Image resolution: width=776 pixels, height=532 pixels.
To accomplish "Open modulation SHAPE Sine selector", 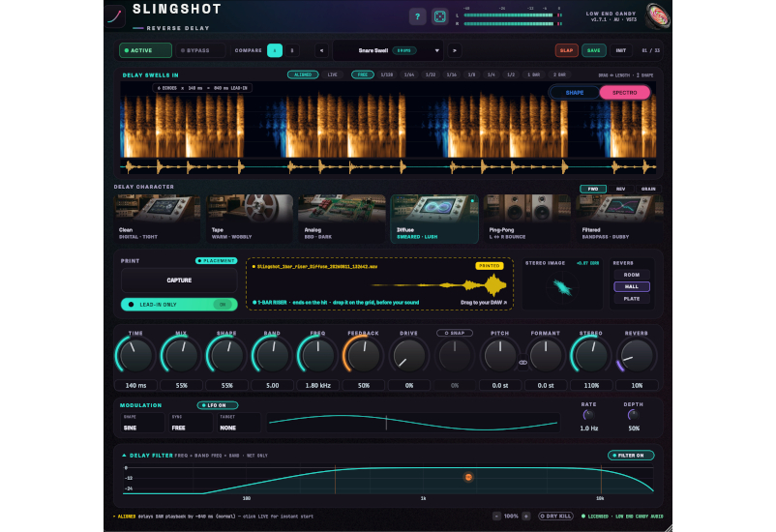I will [x=142, y=423].
